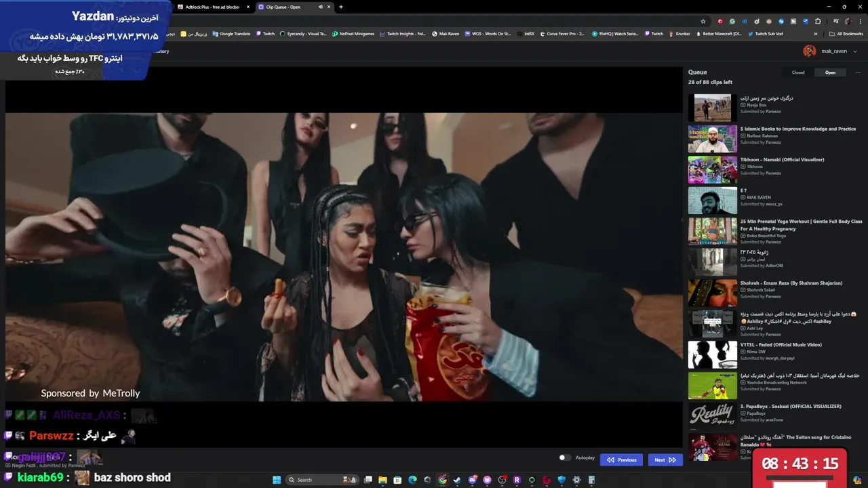Open the Google Translate bookmark

click(x=231, y=34)
